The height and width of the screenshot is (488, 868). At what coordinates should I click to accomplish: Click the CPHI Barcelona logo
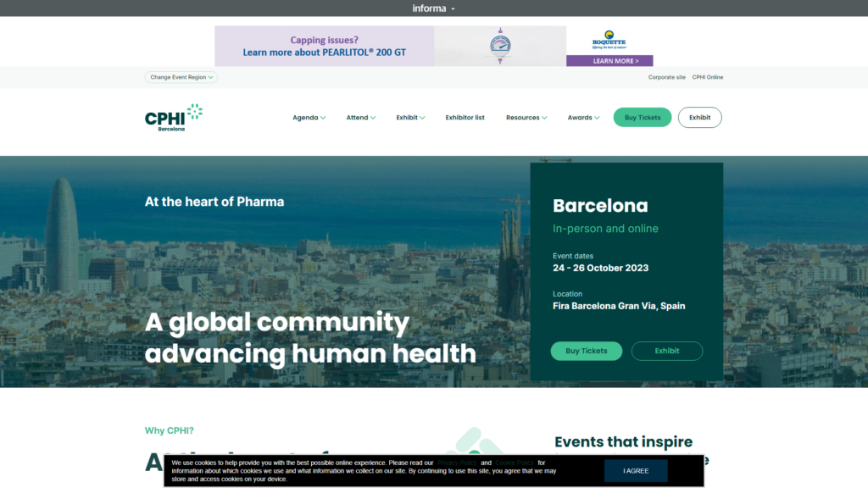(x=174, y=117)
